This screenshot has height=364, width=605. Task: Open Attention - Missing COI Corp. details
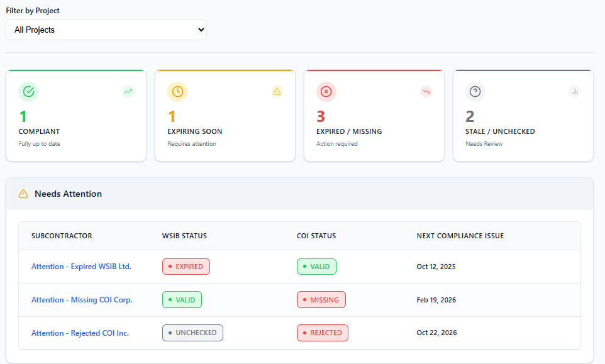pyautogui.click(x=82, y=299)
